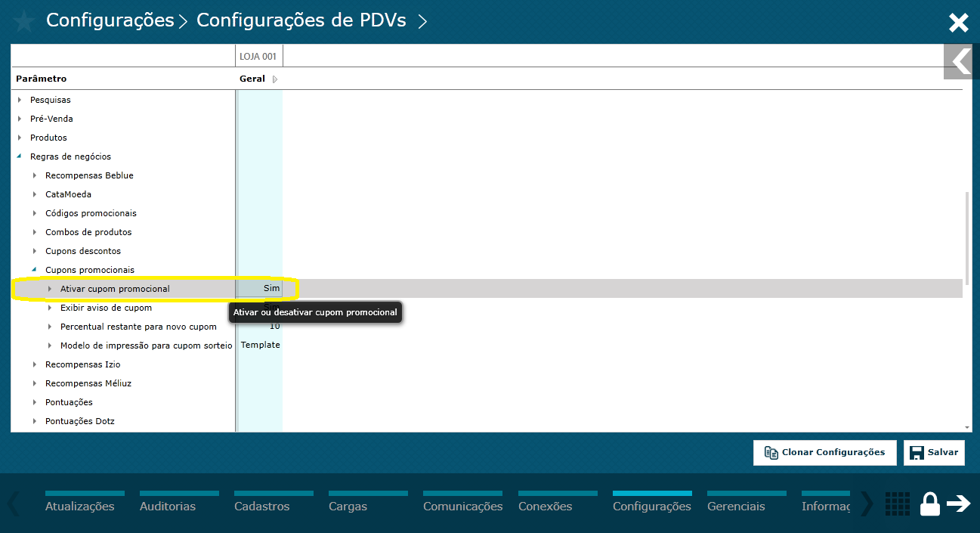The height and width of the screenshot is (533, 980).
Task: Click the logout arrow icon at bottom right
Action: [960, 504]
